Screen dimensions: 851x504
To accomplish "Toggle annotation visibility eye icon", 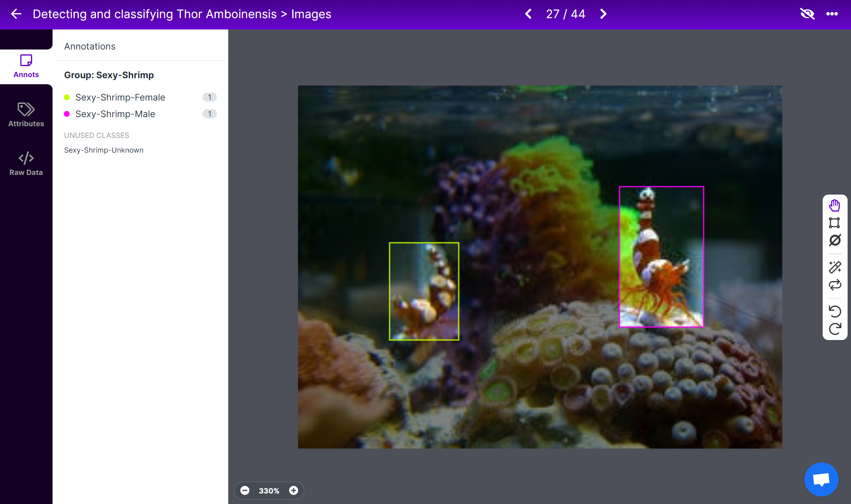I will click(807, 14).
